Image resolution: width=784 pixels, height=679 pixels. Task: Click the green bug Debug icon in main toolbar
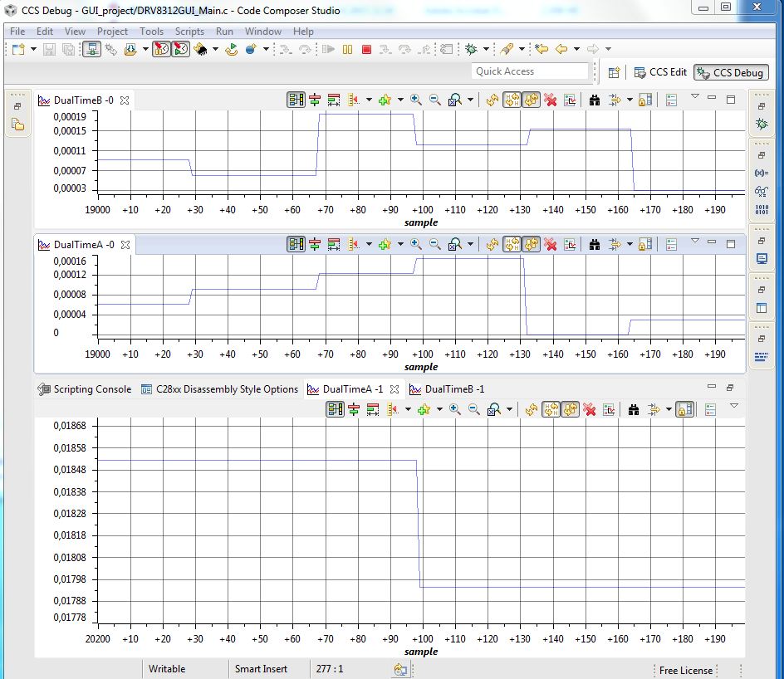[471, 49]
